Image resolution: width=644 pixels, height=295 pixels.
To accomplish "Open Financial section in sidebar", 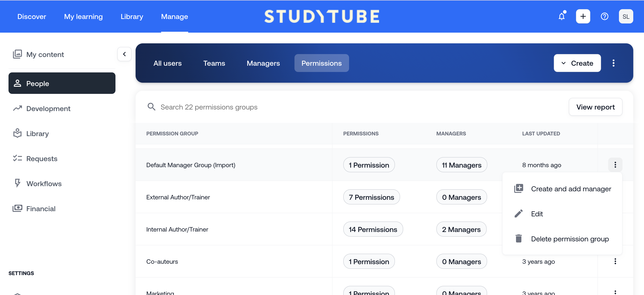I will [x=41, y=209].
